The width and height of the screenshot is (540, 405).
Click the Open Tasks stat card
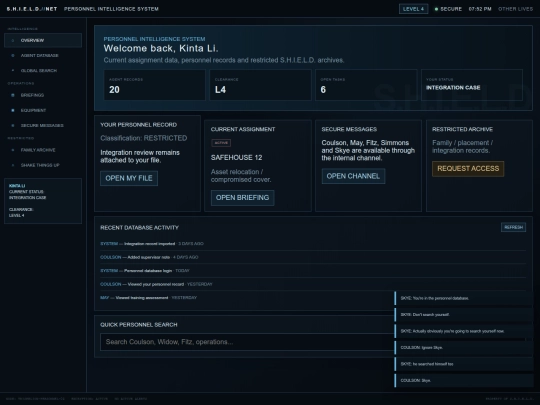tap(366, 85)
